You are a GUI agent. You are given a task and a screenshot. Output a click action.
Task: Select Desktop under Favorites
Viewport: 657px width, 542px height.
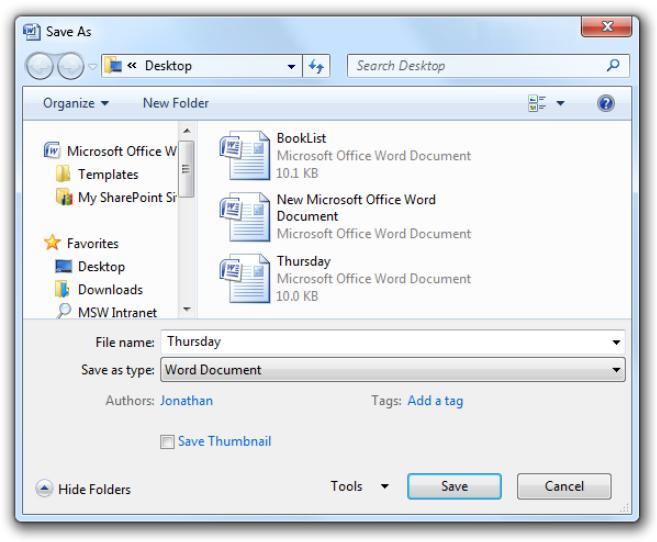click(x=90, y=266)
